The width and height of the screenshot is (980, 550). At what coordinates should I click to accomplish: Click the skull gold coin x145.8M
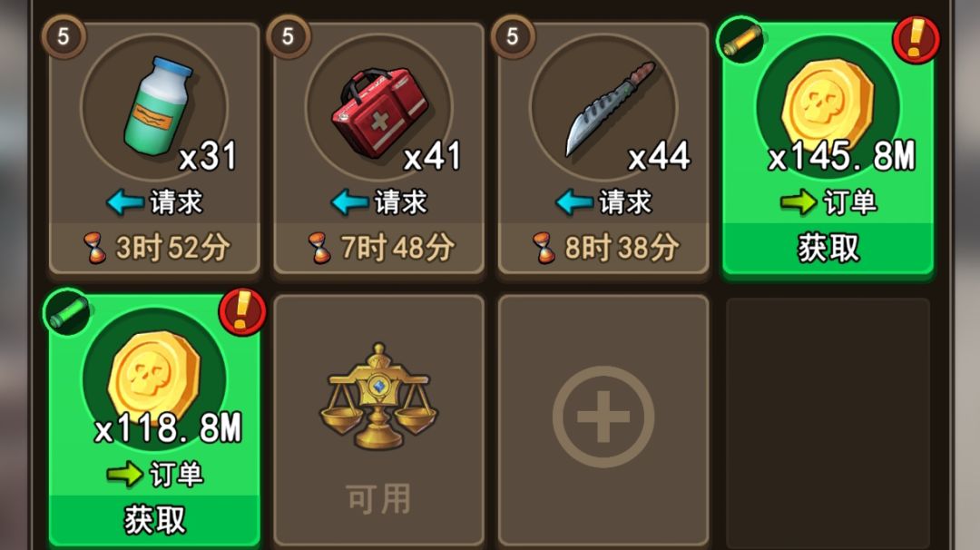(x=828, y=106)
